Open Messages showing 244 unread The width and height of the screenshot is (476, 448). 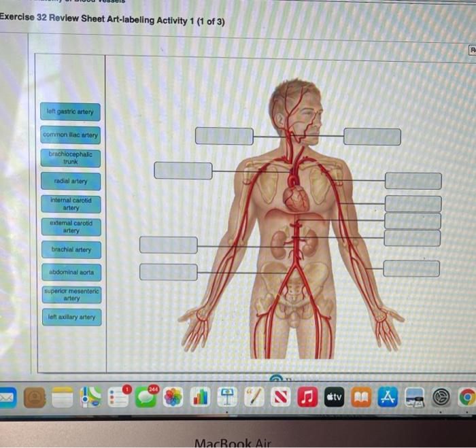pos(146,397)
